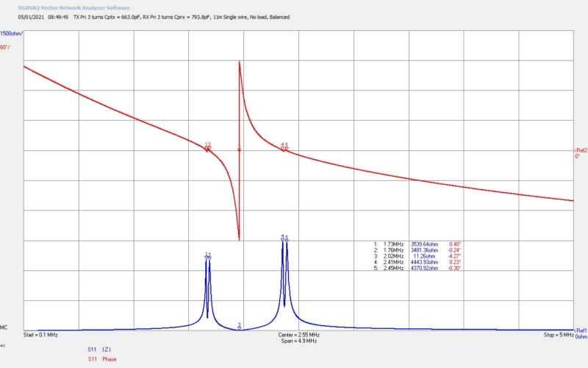
Task: Click the 05/01/2021 date and time stamp
Action: pos(43,16)
